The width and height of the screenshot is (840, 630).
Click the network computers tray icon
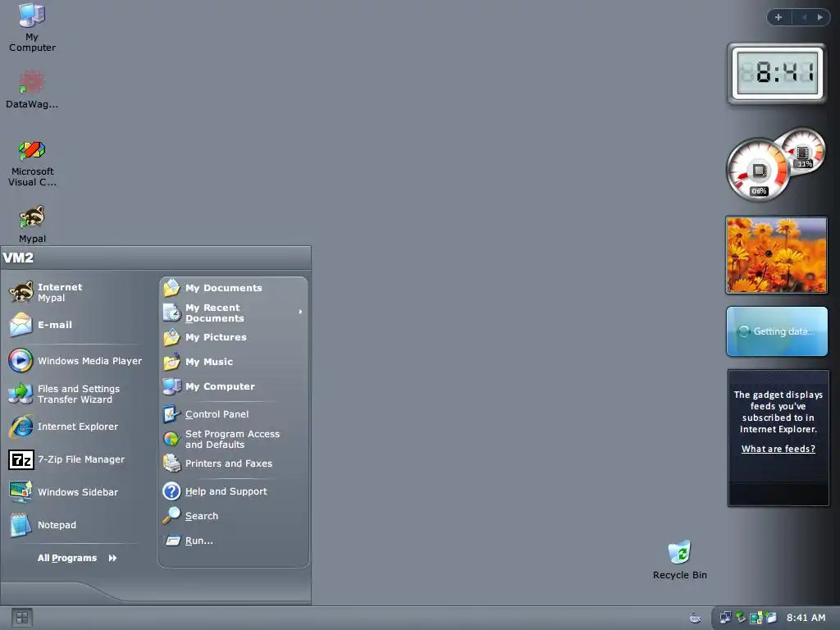click(x=725, y=618)
